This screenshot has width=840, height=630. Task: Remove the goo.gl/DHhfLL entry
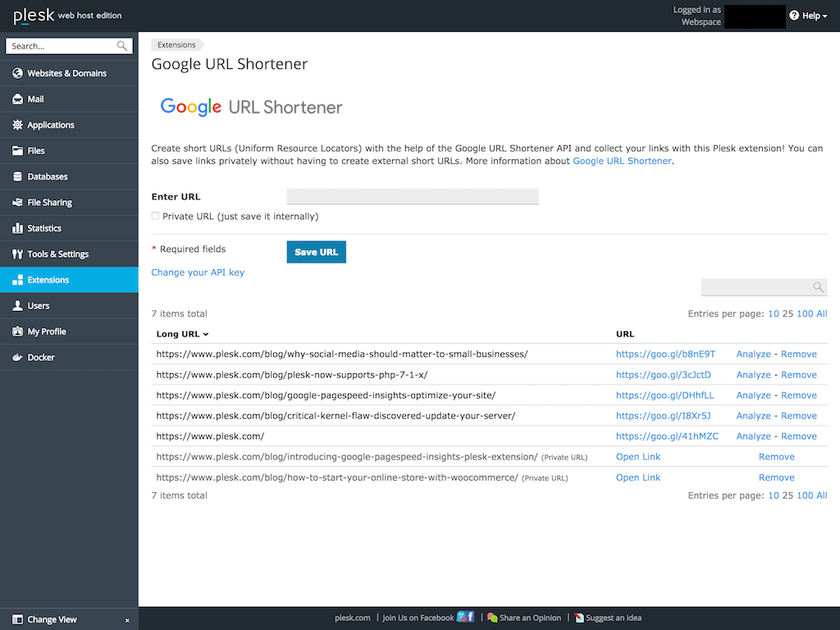pos(799,395)
